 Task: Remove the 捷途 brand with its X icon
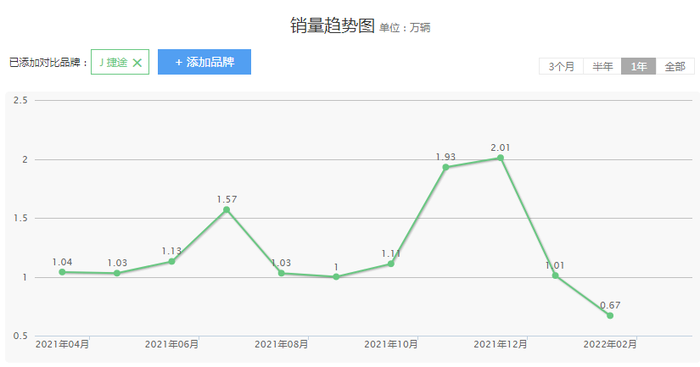138,63
